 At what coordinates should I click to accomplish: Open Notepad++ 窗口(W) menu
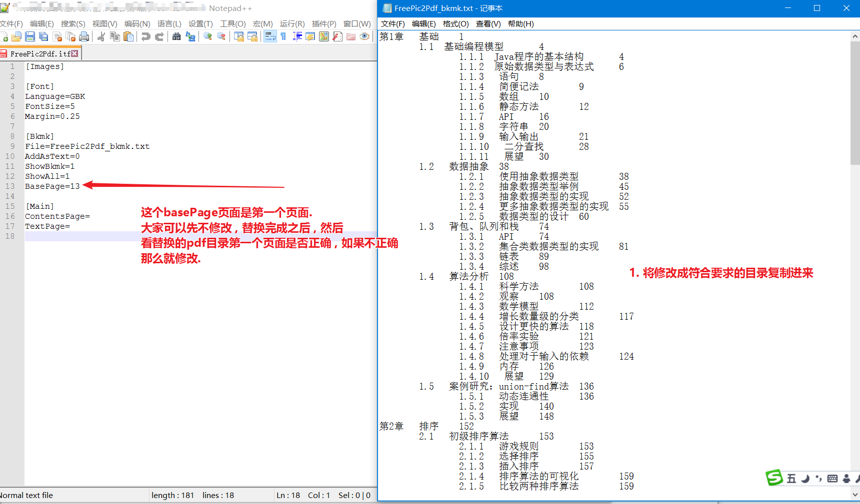(x=357, y=23)
